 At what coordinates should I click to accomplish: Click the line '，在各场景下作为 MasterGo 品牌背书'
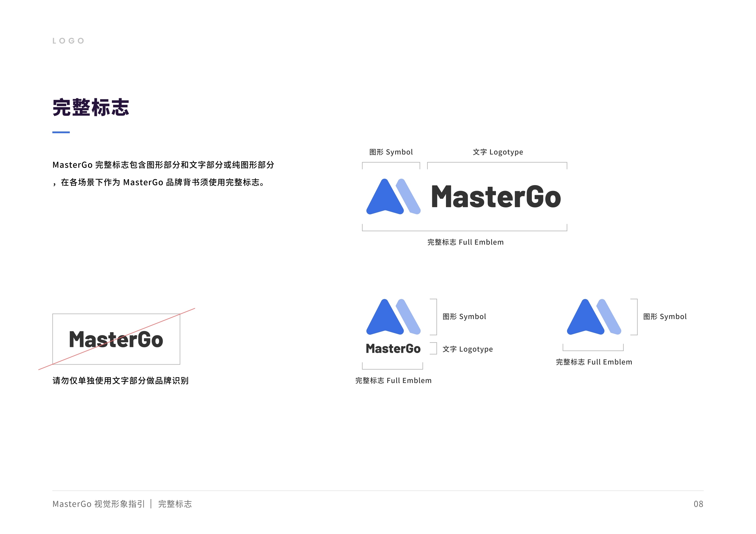click(159, 182)
